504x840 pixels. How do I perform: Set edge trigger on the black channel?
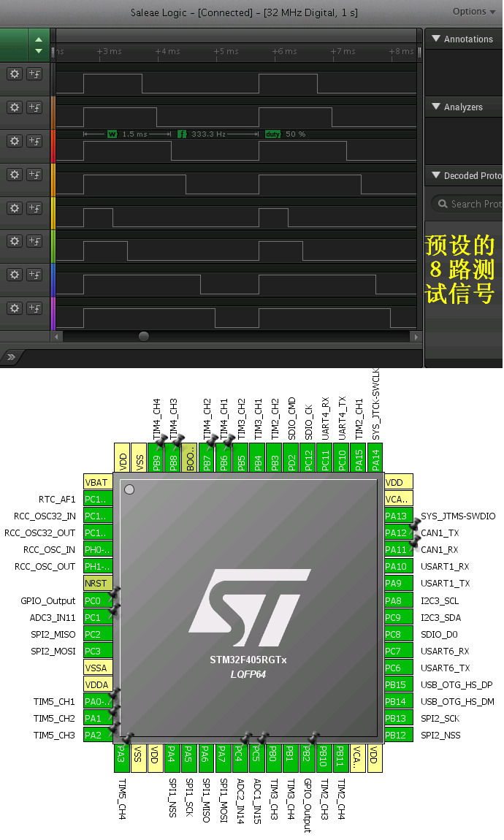[34, 73]
